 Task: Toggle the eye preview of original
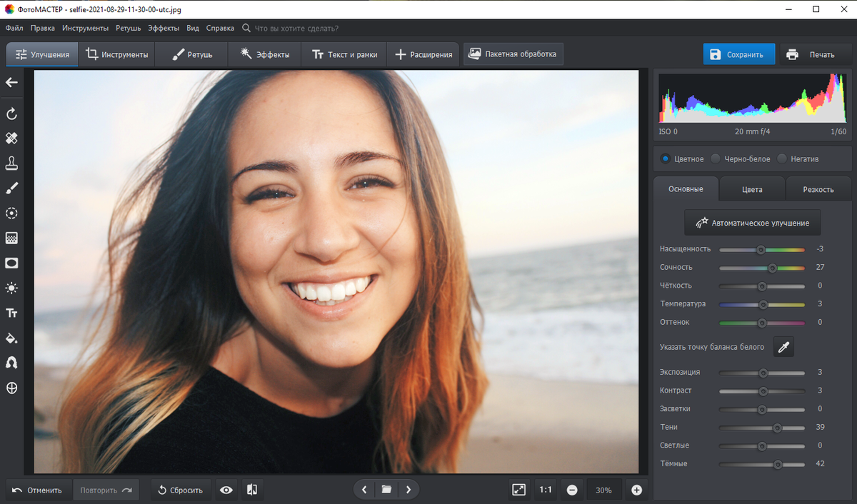pos(226,490)
